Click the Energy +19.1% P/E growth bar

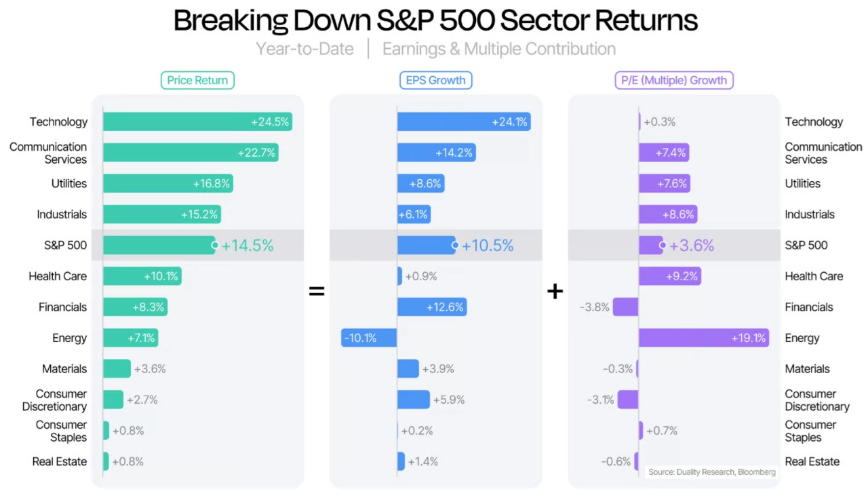pos(703,338)
